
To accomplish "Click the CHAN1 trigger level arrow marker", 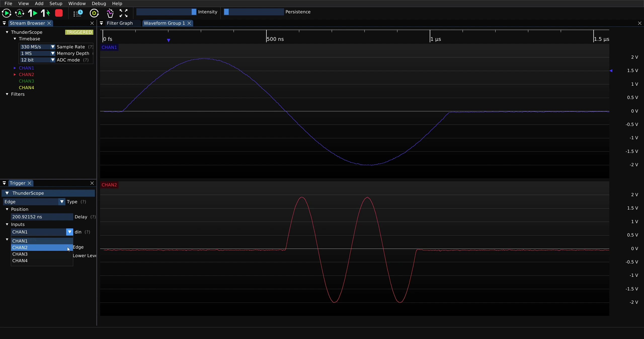I will click(611, 71).
